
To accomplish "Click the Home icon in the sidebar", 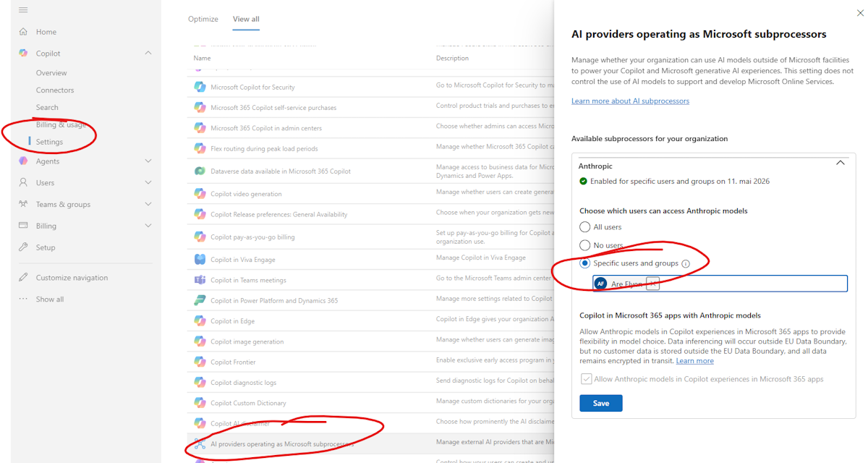I will (x=23, y=32).
